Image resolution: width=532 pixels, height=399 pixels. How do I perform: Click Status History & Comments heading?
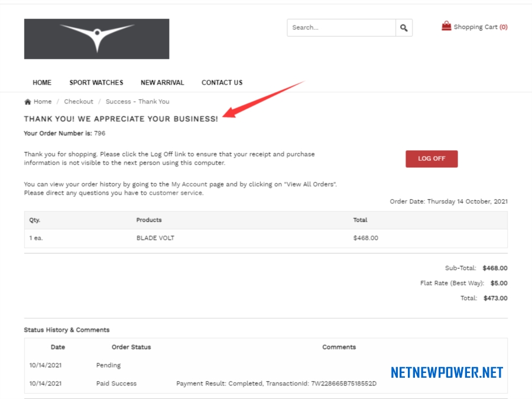coord(67,330)
